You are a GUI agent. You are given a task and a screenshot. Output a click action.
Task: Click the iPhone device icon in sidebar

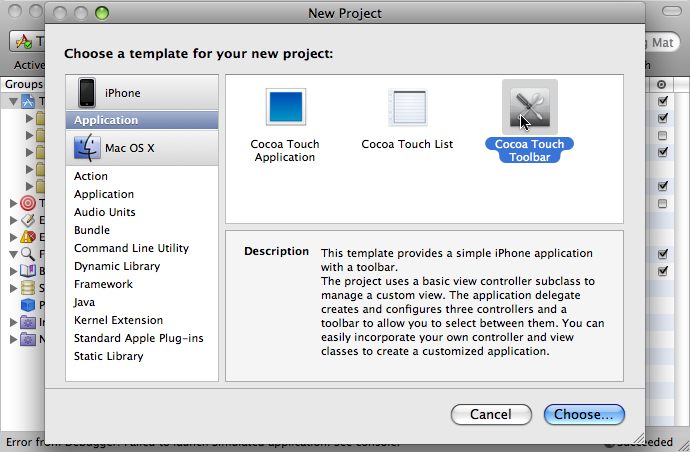(87, 92)
